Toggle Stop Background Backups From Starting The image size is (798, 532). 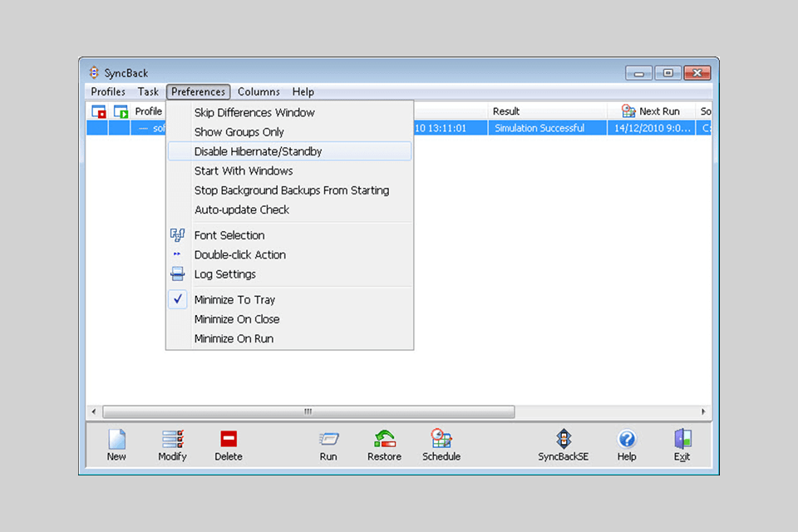coord(289,190)
